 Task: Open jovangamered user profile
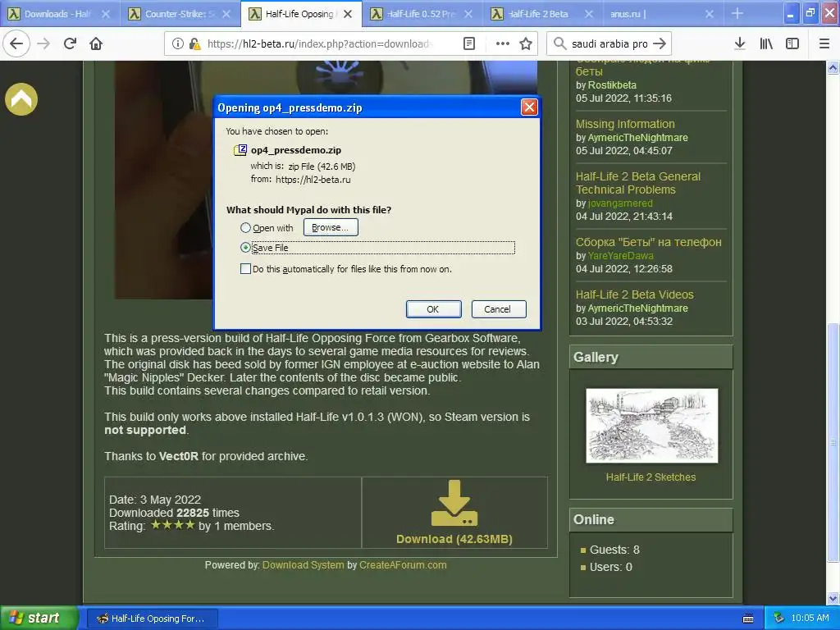point(620,203)
